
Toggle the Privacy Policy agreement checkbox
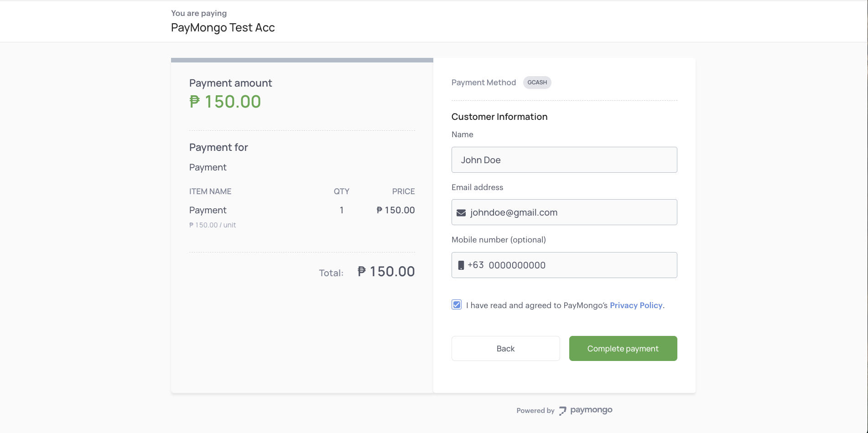(457, 305)
